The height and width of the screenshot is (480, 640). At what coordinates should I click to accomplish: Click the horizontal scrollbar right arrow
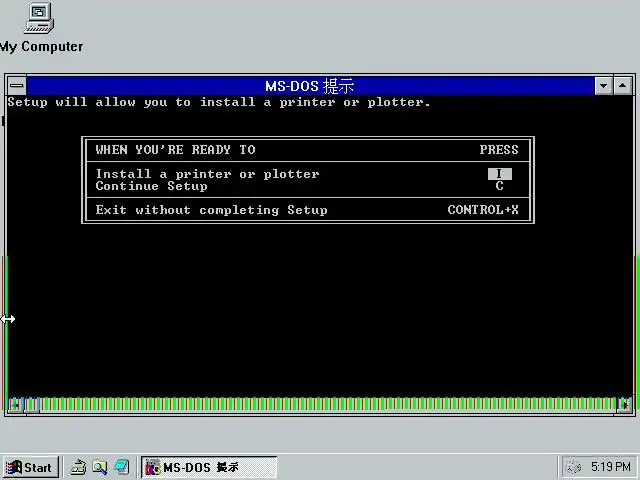coord(624,405)
